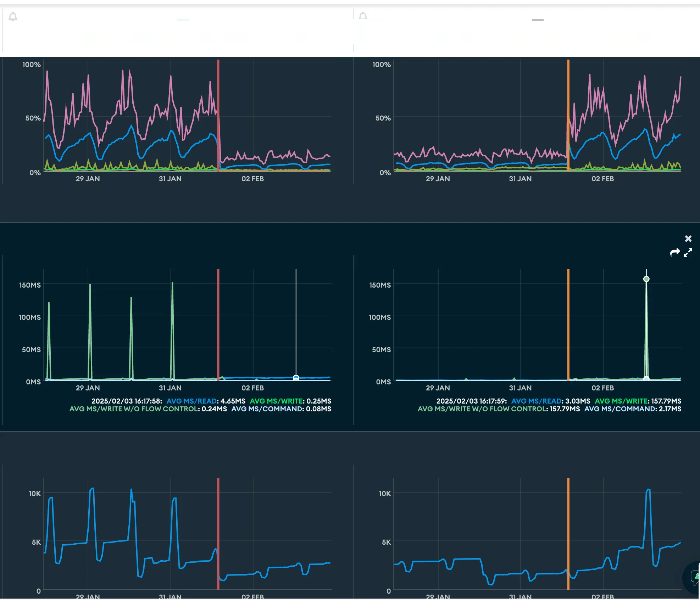Click the alert bell above the left charts
This screenshot has height=600, width=700.
pyautogui.click(x=13, y=17)
